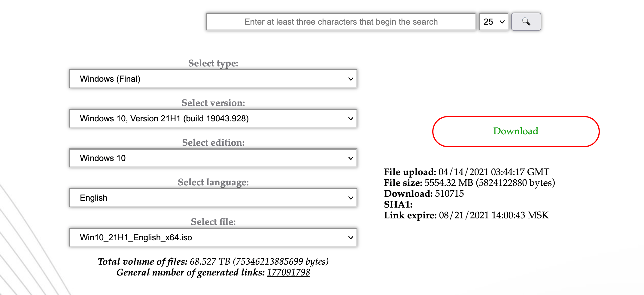The width and height of the screenshot is (644, 295).
Task: Click the Select version label
Action: click(x=213, y=103)
